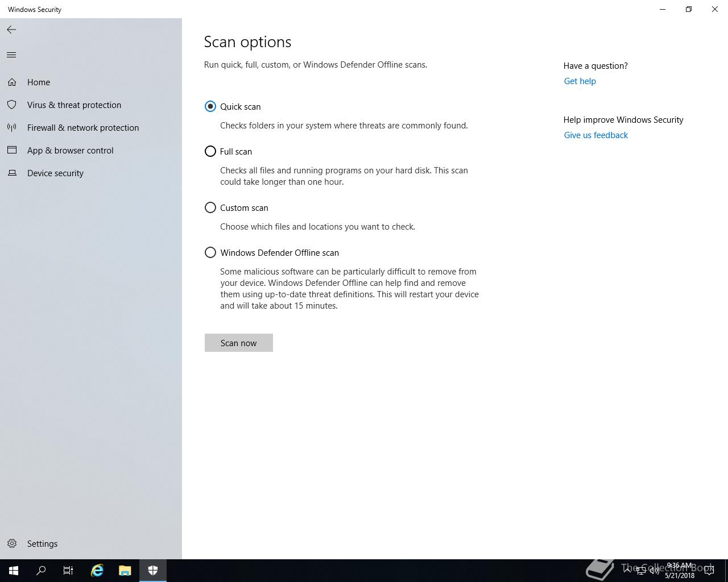Select the Full scan radio button

210,151
